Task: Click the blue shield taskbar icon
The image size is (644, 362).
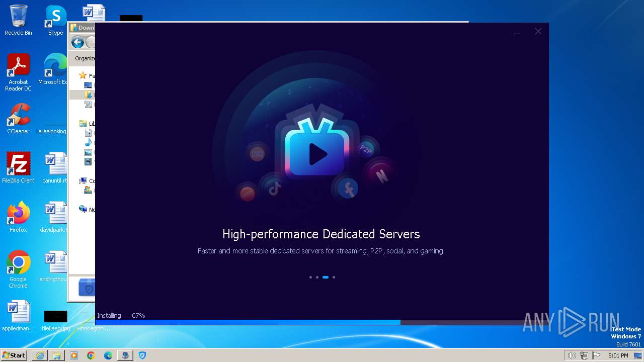Action: [x=142, y=355]
